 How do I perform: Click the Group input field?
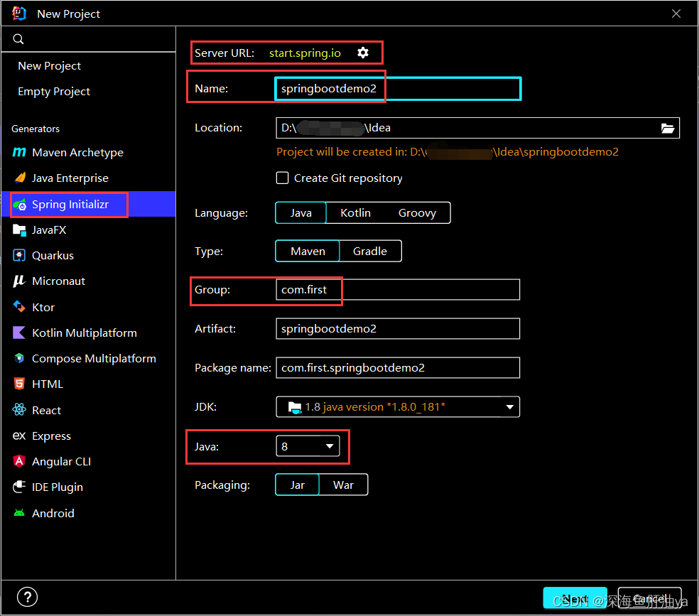coord(398,290)
